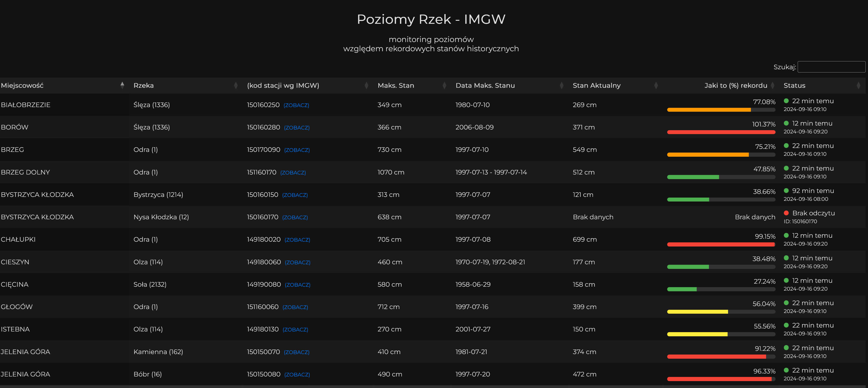The height and width of the screenshot is (388, 868).
Task: Open ZOBACZ link for station 150150080
Action: tap(297, 375)
